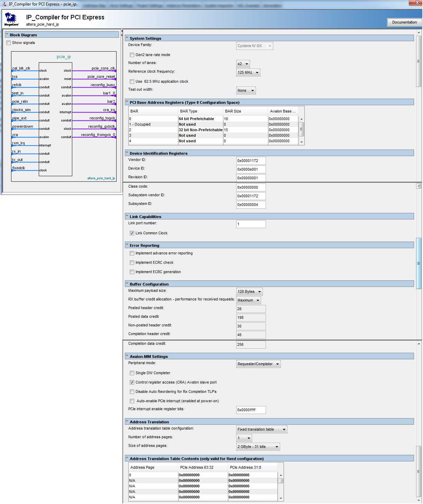This screenshot has height=504, width=423.
Task: Click the pcie_ip title in block diagram
Action: 64,57
